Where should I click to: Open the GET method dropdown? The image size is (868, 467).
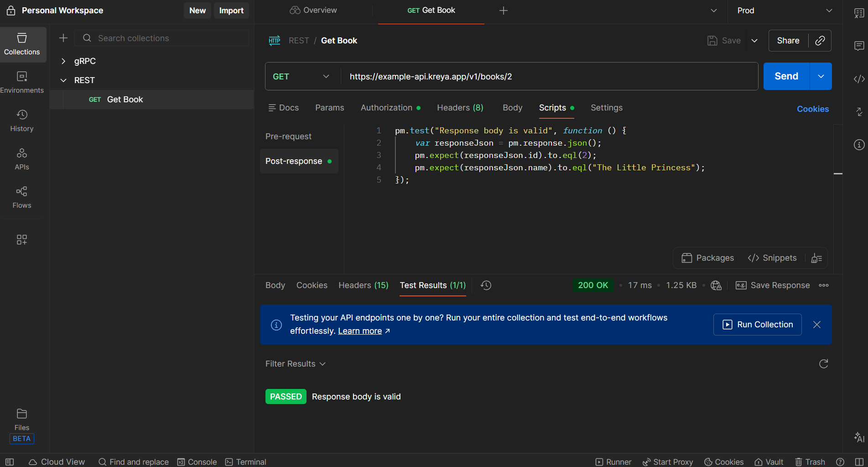tap(301, 77)
